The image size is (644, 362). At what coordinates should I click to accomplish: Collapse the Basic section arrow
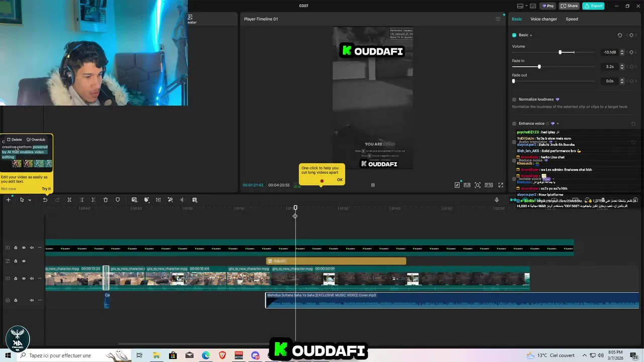click(531, 35)
